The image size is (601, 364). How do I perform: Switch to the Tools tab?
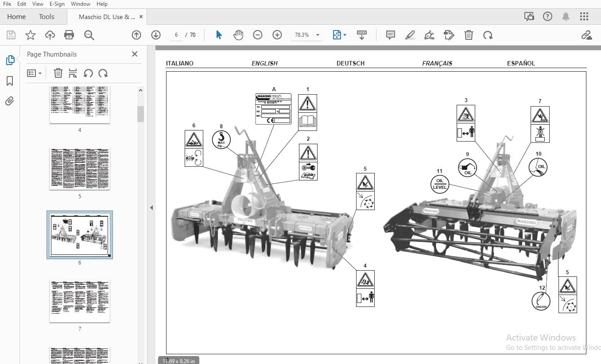click(47, 17)
